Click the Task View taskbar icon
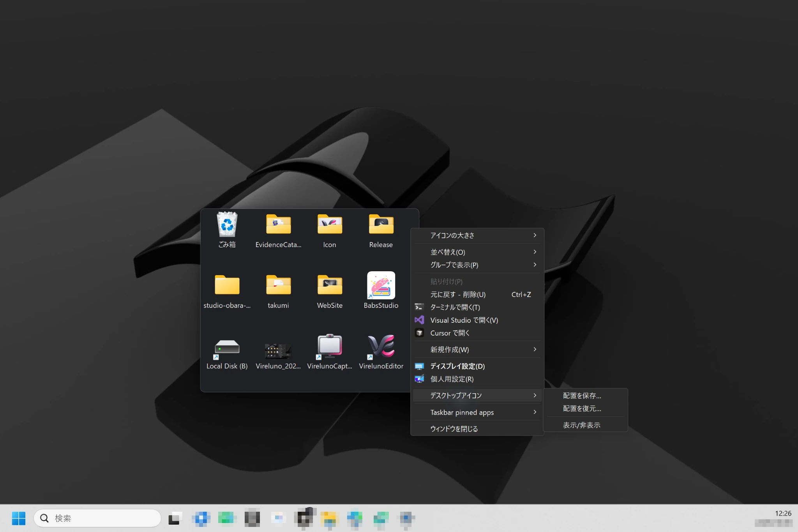The height and width of the screenshot is (532, 798). (x=175, y=518)
